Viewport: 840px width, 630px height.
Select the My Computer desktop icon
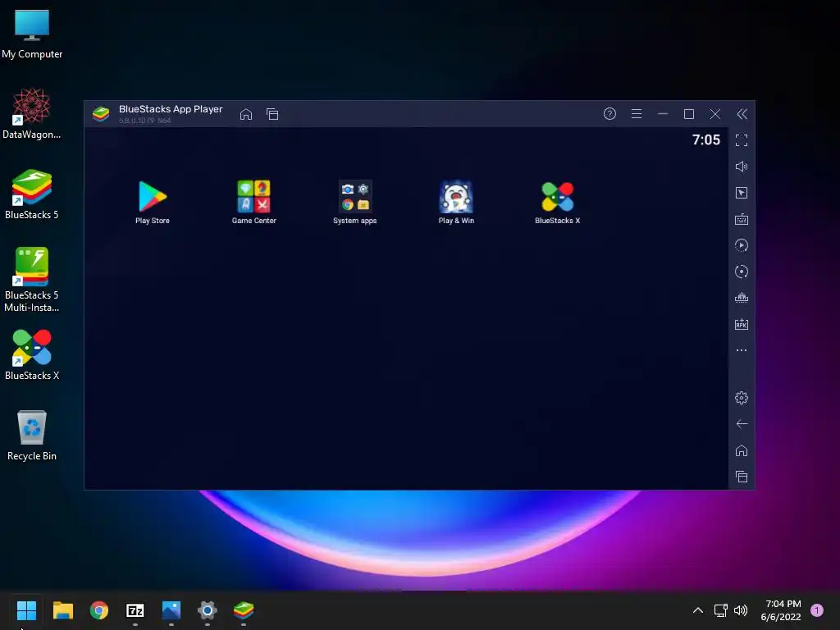coord(32,34)
